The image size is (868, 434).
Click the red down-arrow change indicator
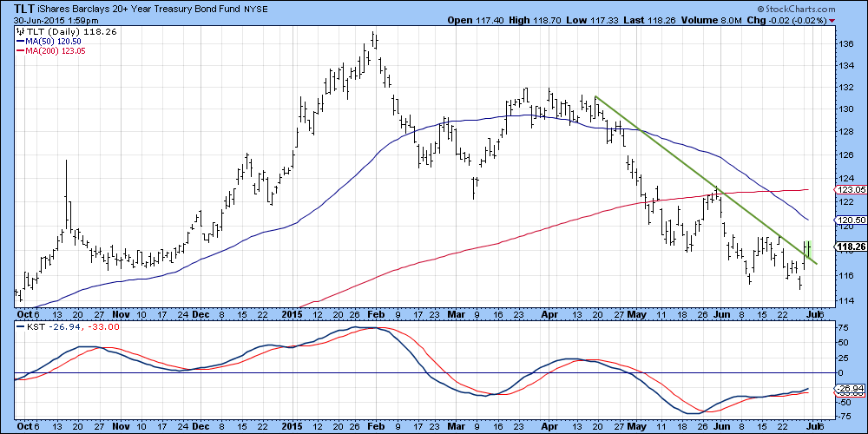point(832,21)
